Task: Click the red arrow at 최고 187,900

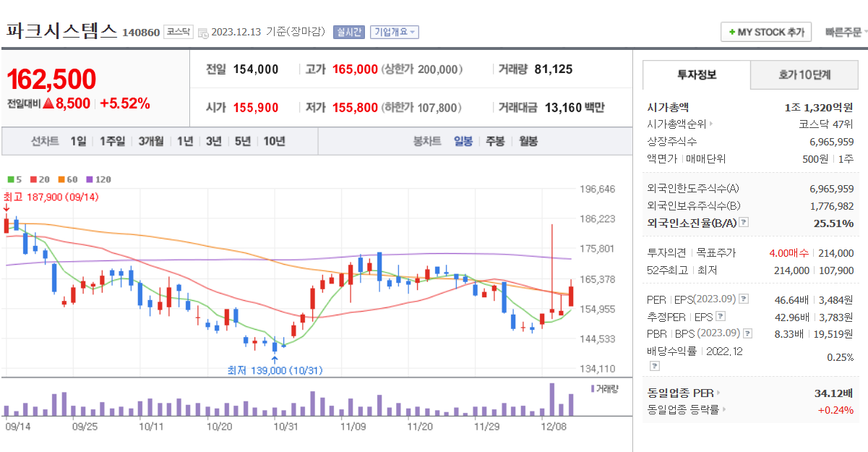Action: coord(6,208)
